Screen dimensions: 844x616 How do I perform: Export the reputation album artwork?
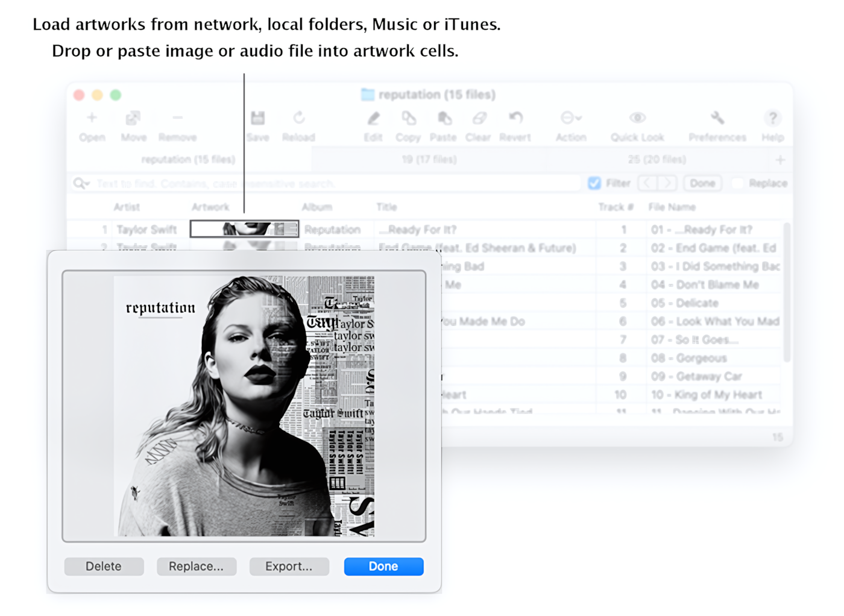point(289,566)
